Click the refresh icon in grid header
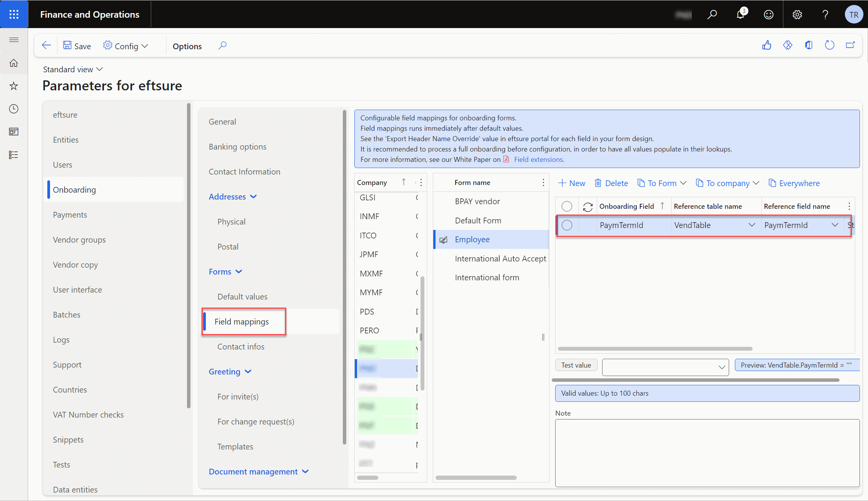This screenshot has height=501, width=868. point(588,207)
